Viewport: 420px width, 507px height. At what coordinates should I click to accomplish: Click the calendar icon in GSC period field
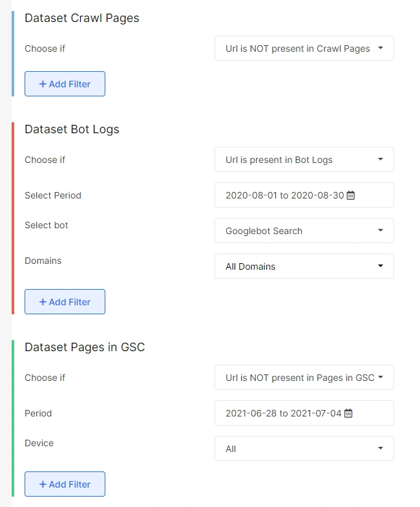[348, 413]
